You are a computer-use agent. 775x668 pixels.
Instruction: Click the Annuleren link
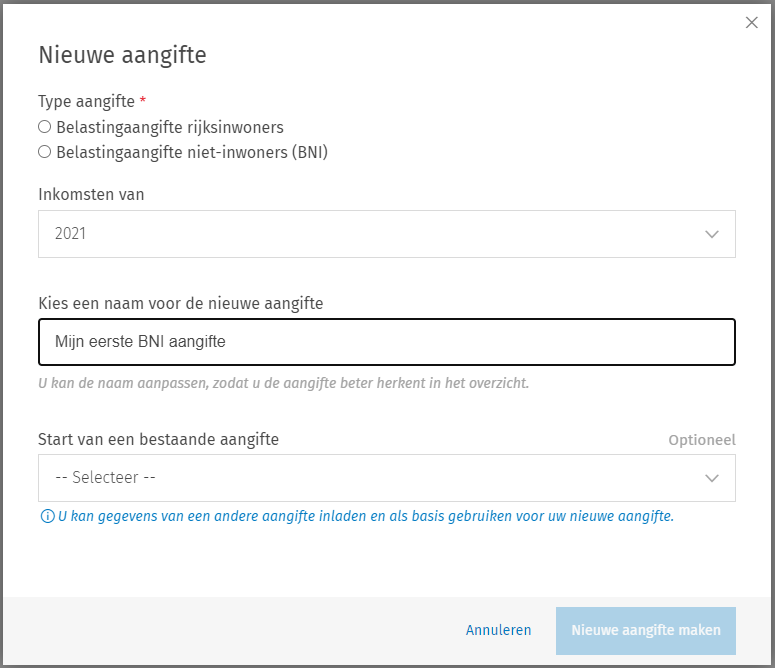(x=498, y=630)
